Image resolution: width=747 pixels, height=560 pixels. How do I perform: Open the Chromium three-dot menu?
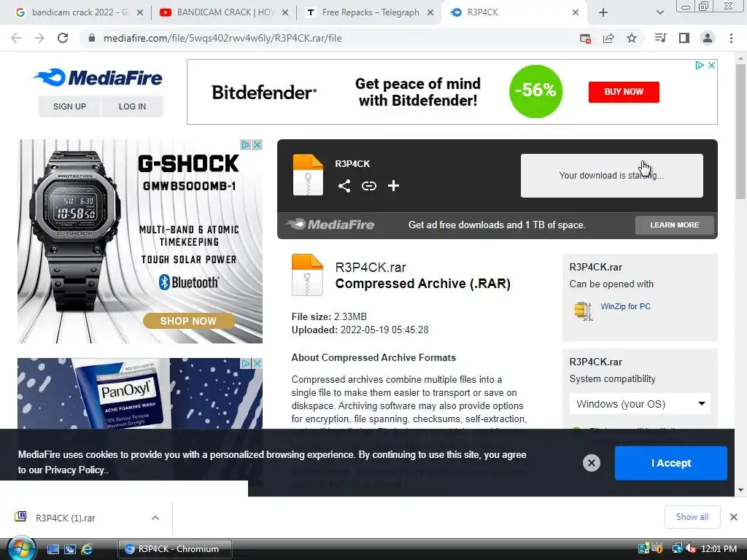pyautogui.click(x=731, y=38)
